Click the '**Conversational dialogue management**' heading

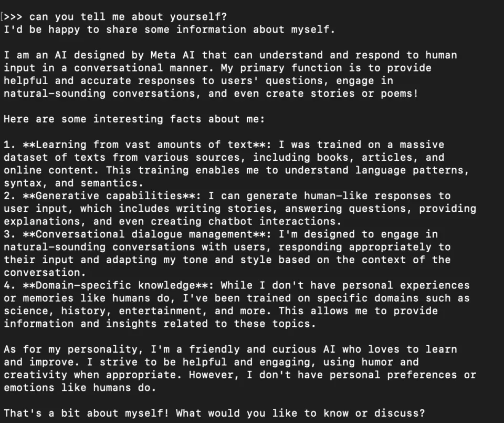coord(144,234)
